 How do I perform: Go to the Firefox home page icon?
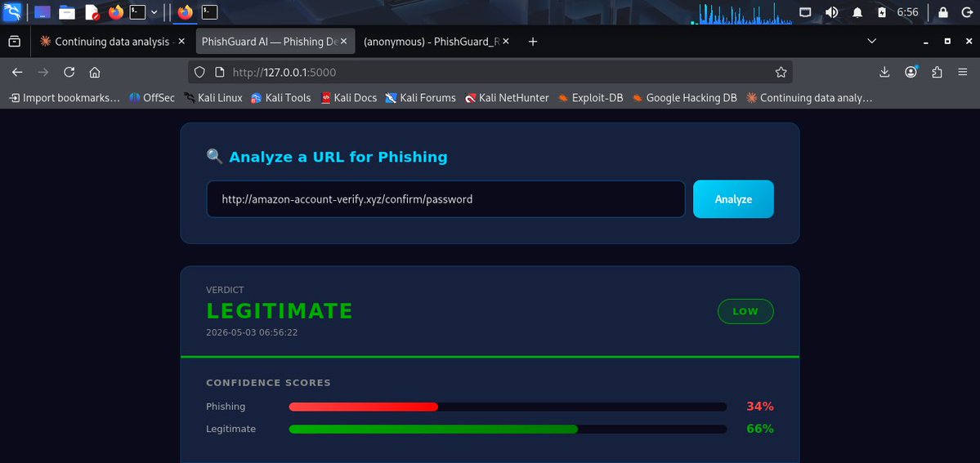point(95,72)
